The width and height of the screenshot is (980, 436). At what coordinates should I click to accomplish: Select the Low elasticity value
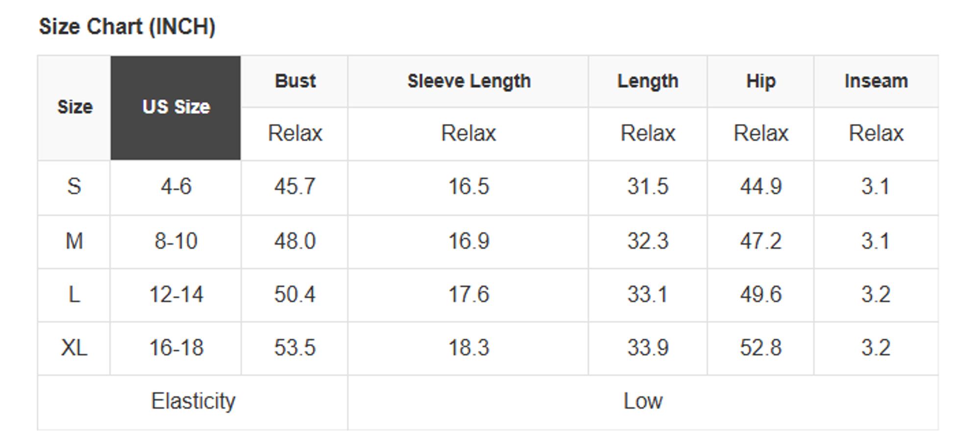(642, 401)
